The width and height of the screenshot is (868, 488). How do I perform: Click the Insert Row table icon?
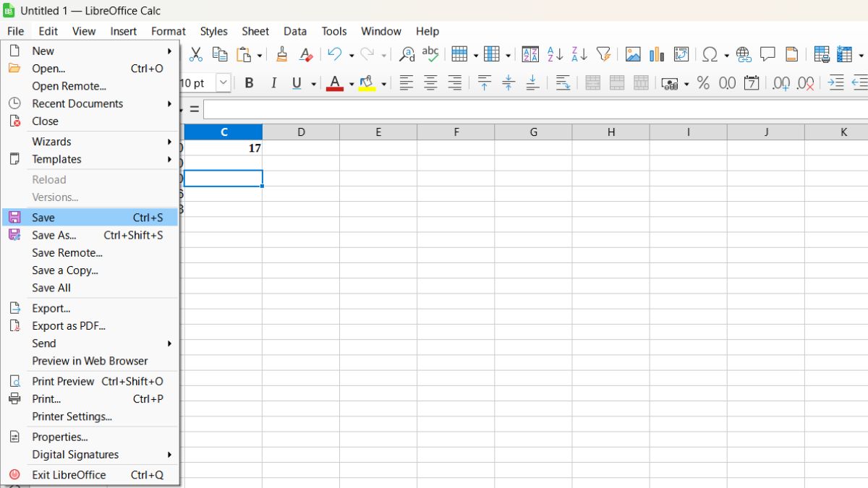(459, 54)
